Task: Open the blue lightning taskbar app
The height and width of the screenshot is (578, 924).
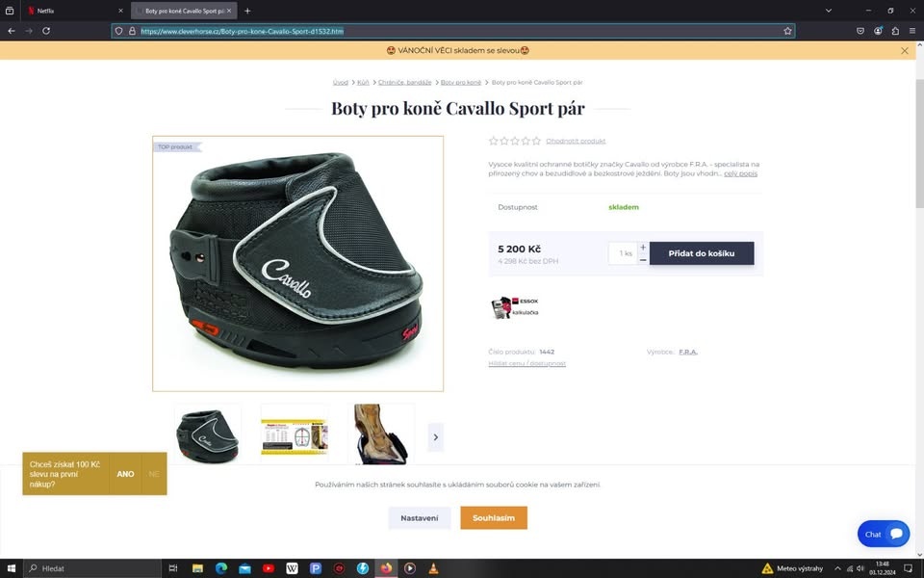Action: (363, 568)
